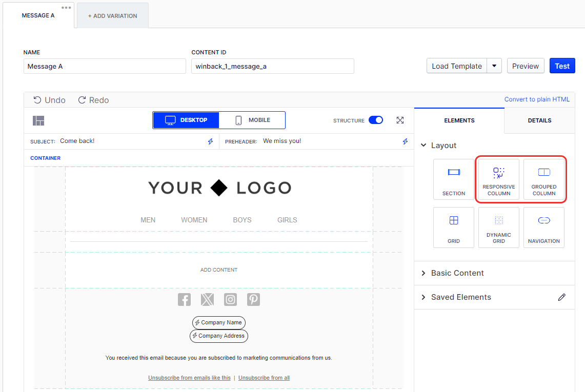Insert personalization in the subject line

[x=210, y=141]
